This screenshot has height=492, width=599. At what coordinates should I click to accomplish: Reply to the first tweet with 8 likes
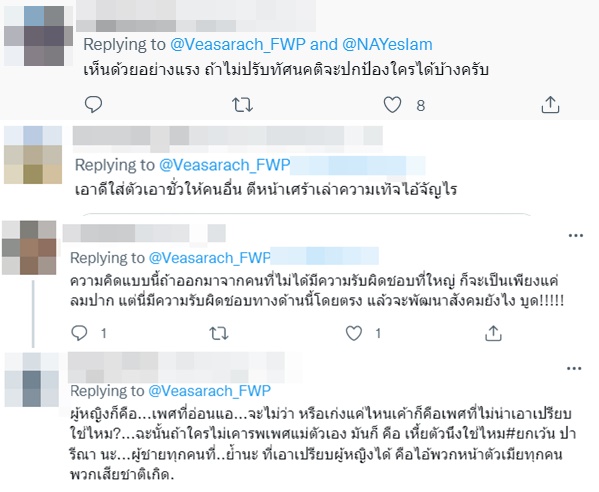point(93,104)
